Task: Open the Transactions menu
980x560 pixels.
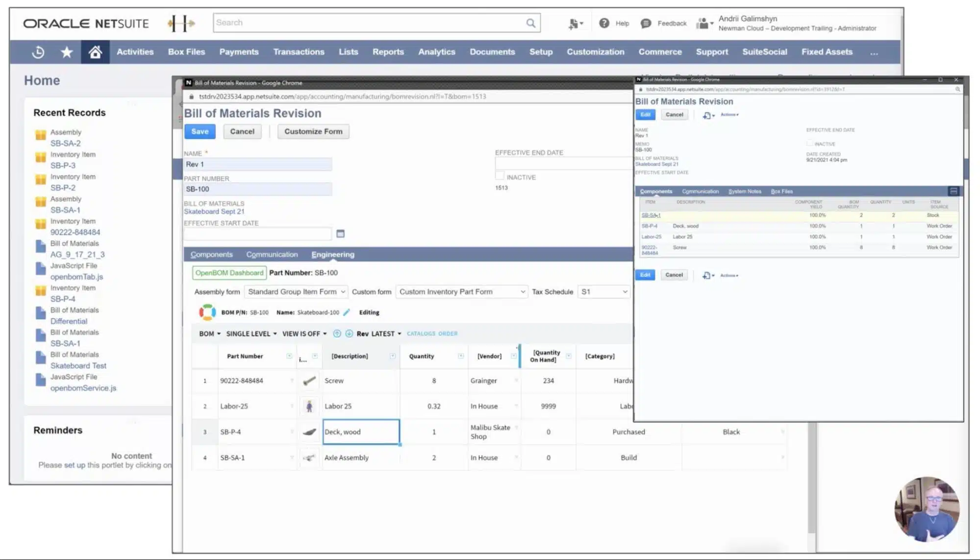Action: [x=299, y=52]
